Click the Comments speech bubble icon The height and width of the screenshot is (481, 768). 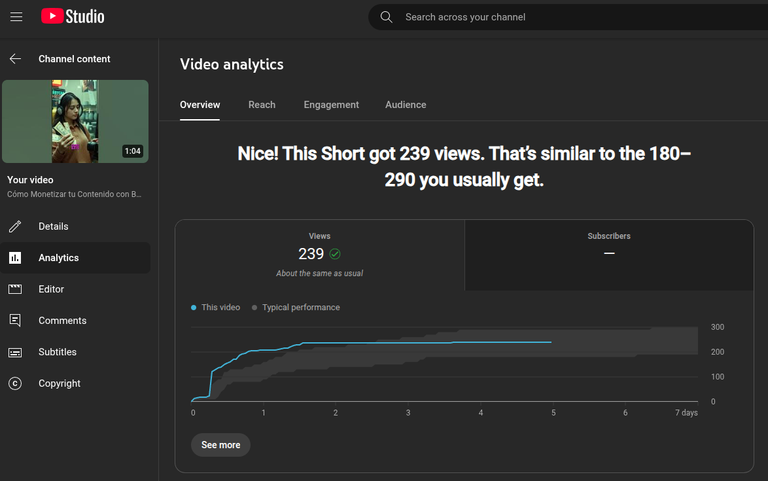click(x=15, y=320)
